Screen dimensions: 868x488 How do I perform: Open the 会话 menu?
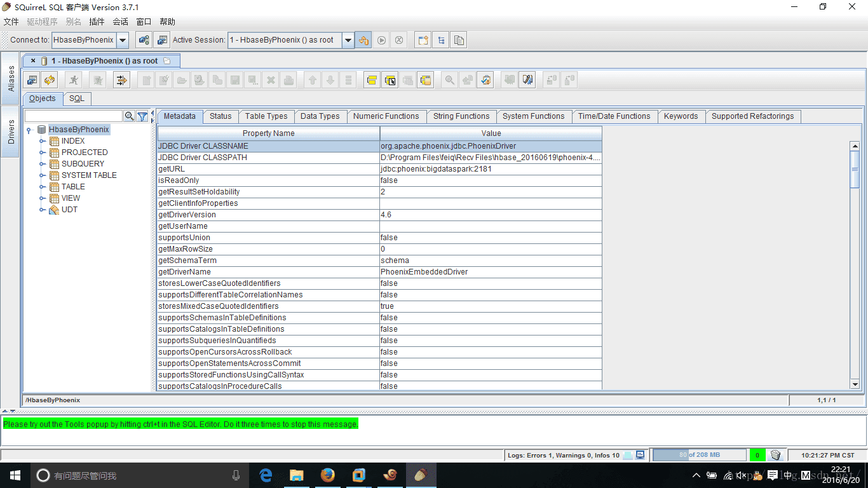pos(120,22)
